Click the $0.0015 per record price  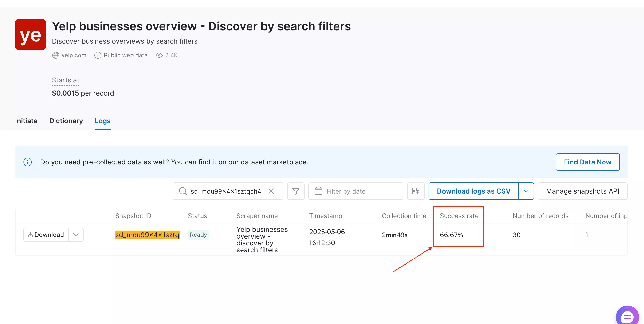(x=83, y=93)
